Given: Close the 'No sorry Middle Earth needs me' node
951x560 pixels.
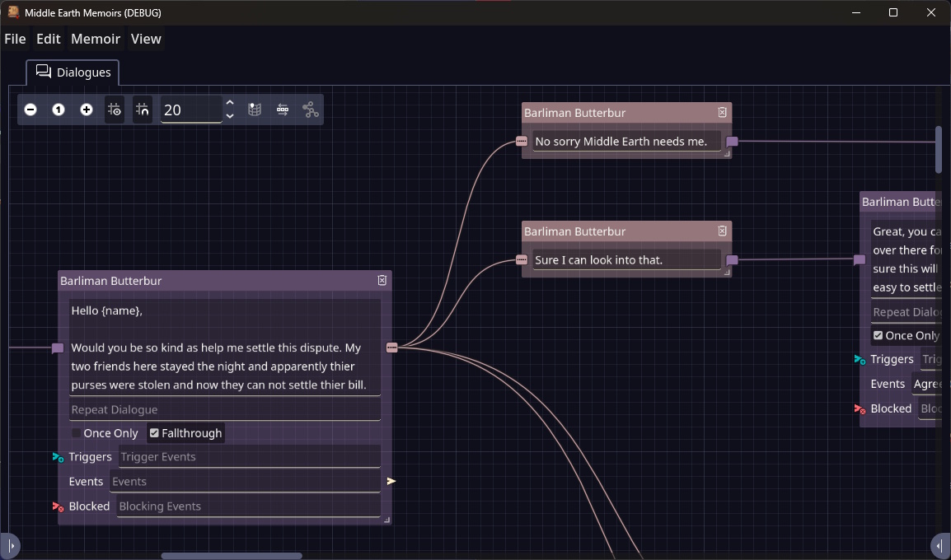Looking at the screenshot, I should click(722, 113).
